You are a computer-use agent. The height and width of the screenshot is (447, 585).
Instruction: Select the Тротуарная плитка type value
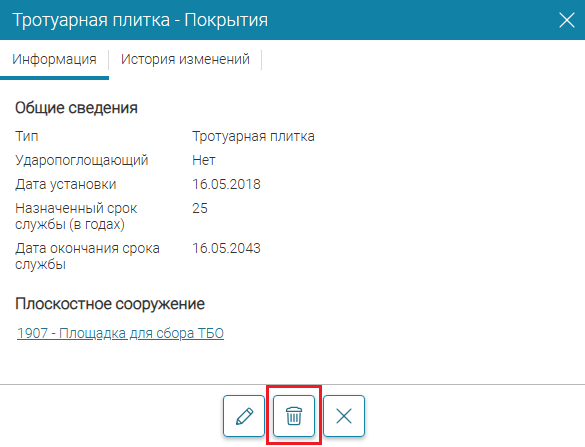tap(253, 136)
